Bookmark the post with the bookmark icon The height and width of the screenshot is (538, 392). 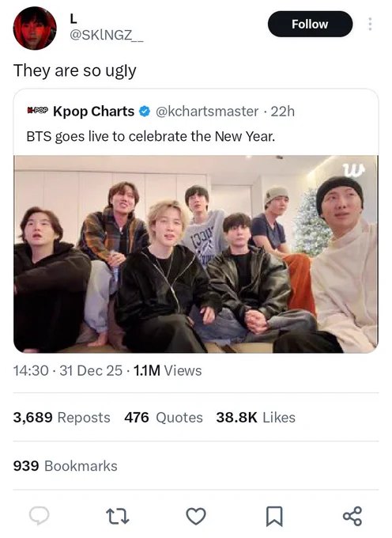tap(274, 516)
